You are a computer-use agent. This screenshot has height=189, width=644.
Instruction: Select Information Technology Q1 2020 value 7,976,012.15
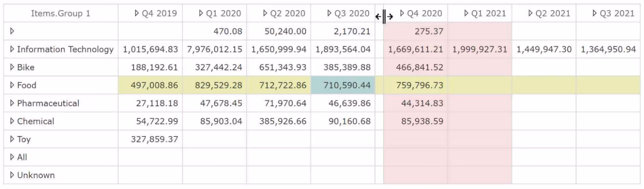[214, 50]
